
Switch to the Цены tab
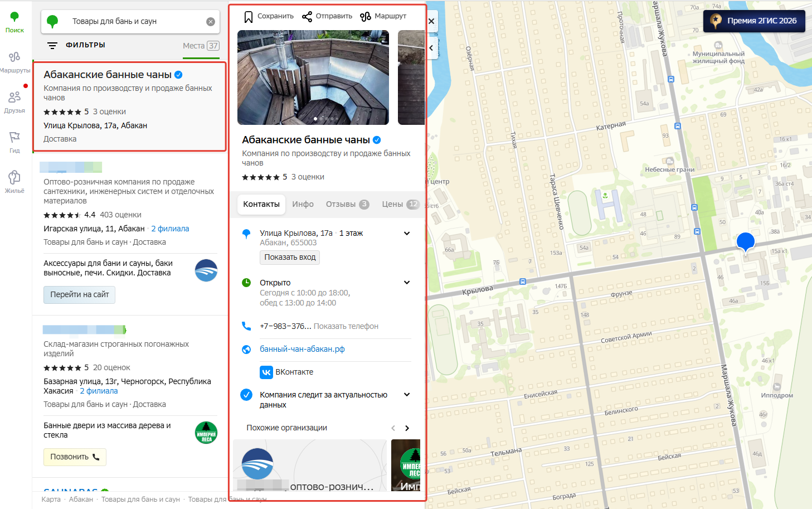pyautogui.click(x=400, y=204)
